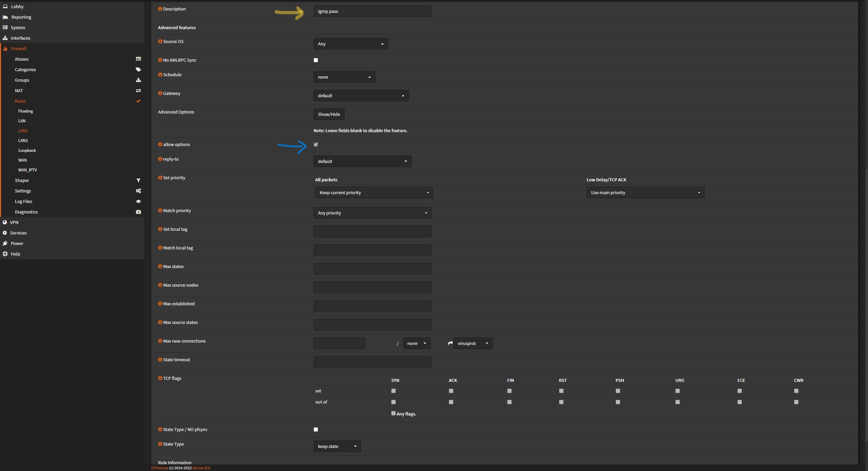This screenshot has width=868, height=471.
Task: Click the Categories tag icon
Action: click(x=138, y=69)
